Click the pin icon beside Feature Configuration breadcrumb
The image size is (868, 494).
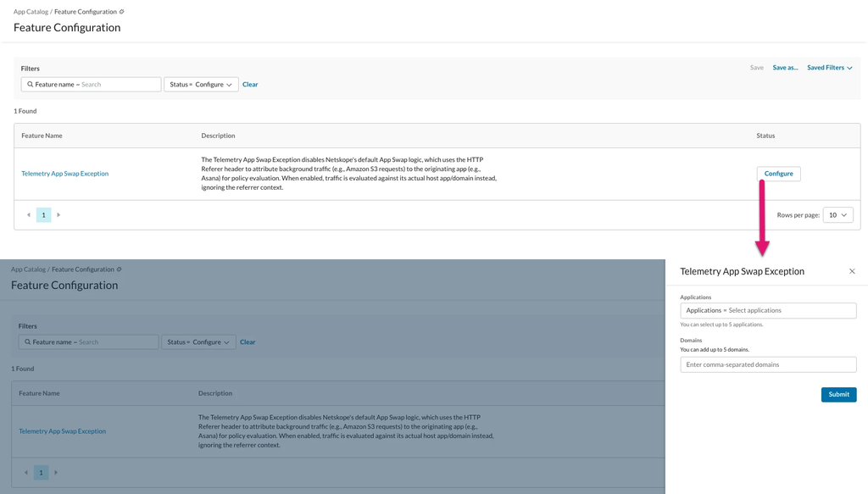[122, 12]
